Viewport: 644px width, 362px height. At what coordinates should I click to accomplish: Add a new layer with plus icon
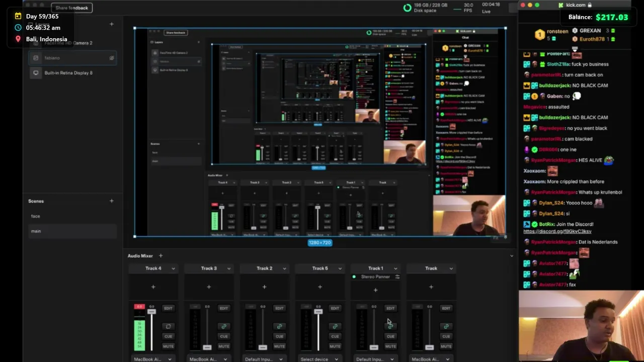112,24
